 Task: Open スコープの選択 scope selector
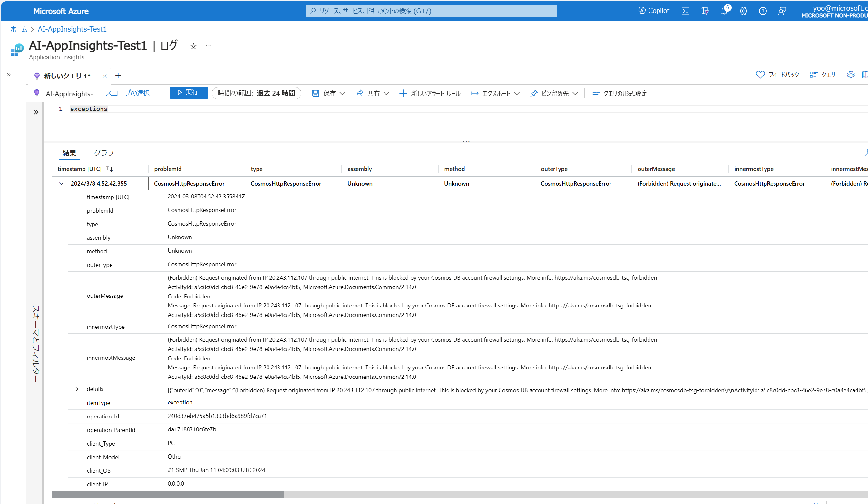(127, 93)
